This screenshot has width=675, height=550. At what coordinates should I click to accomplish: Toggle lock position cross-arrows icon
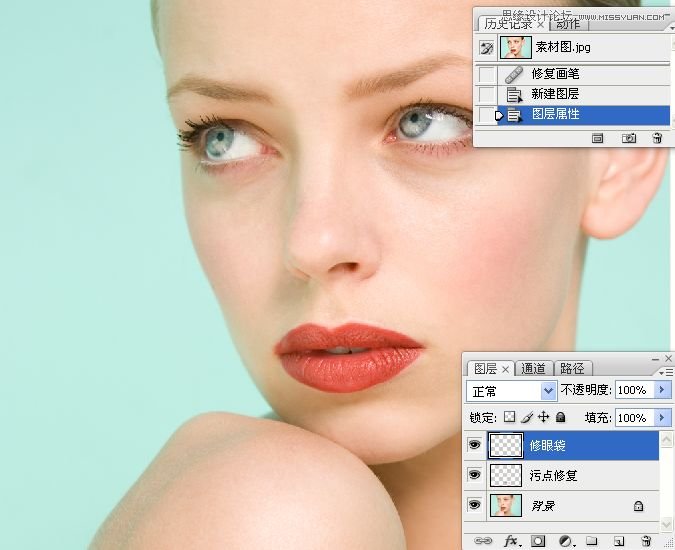[544, 417]
